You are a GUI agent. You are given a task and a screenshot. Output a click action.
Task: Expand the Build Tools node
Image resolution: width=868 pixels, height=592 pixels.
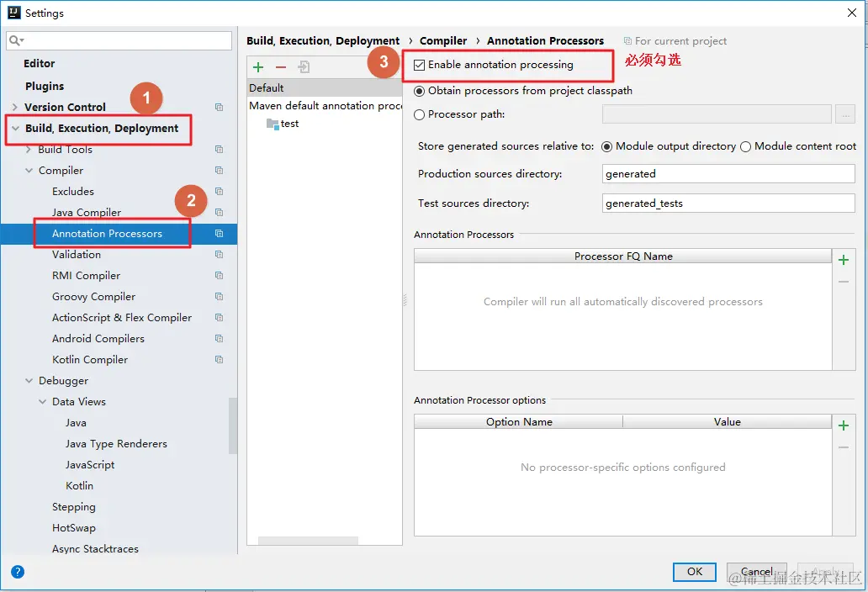(x=29, y=150)
